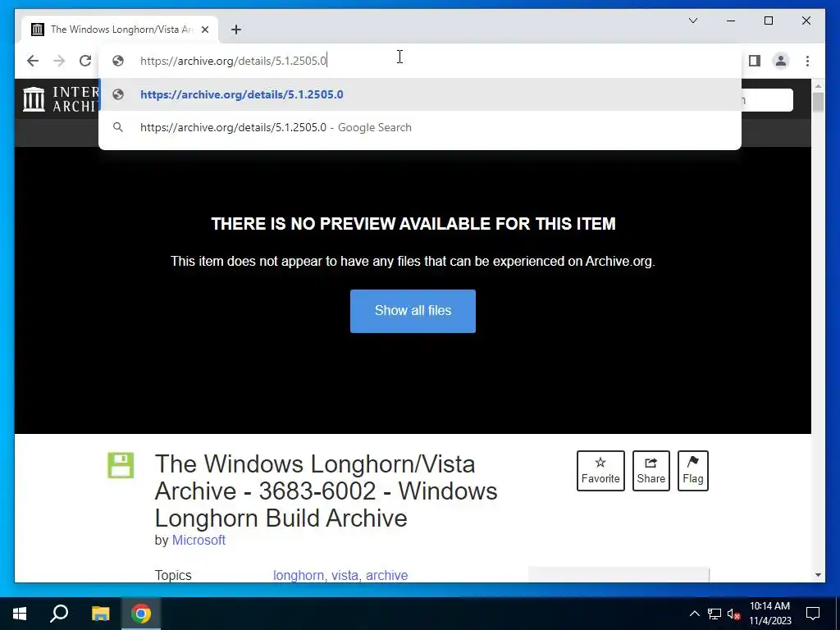Show hidden system tray icons
This screenshot has width=840, height=630.
(x=694, y=614)
